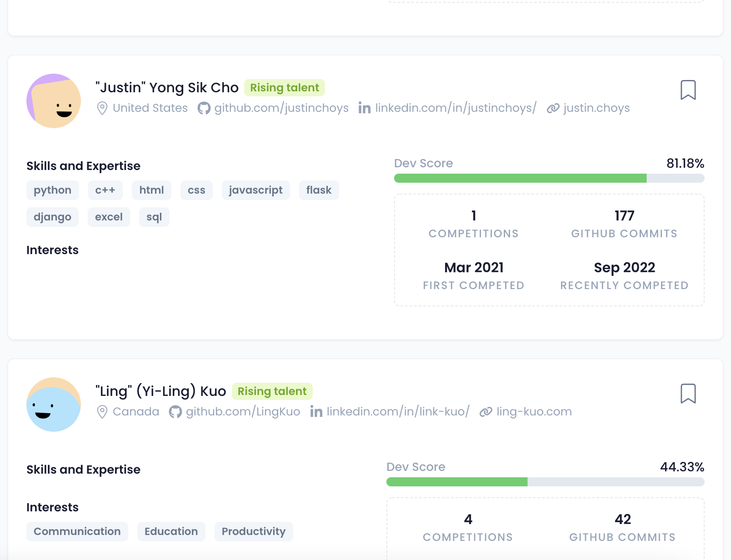
Task: Click the location pin icon next to United States
Action: pos(102,108)
